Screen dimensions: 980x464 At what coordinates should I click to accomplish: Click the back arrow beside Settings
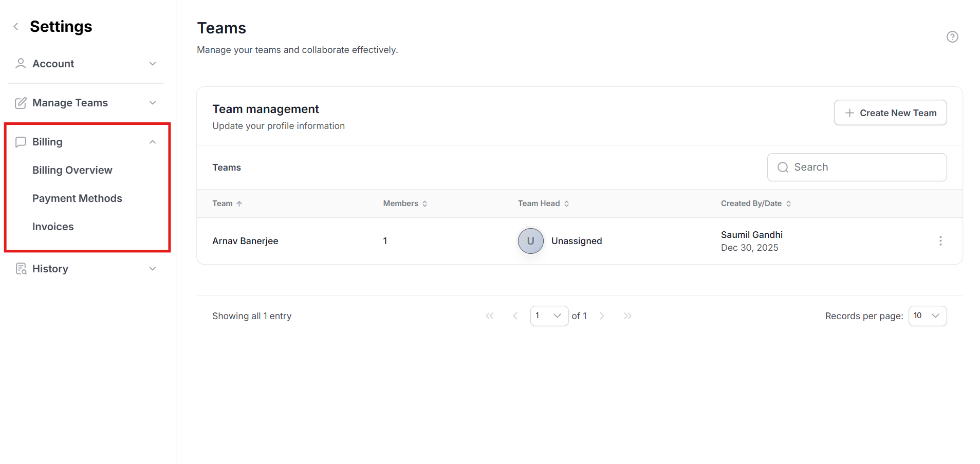16,27
